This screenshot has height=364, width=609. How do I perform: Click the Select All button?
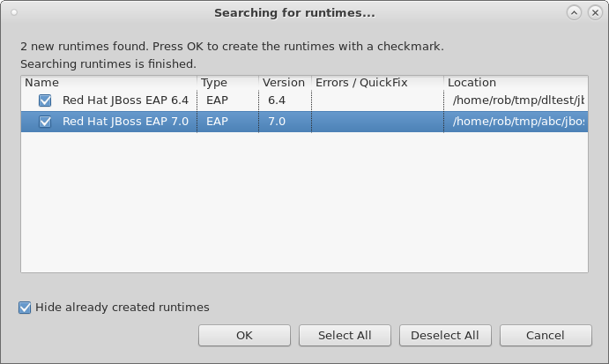point(345,335)
